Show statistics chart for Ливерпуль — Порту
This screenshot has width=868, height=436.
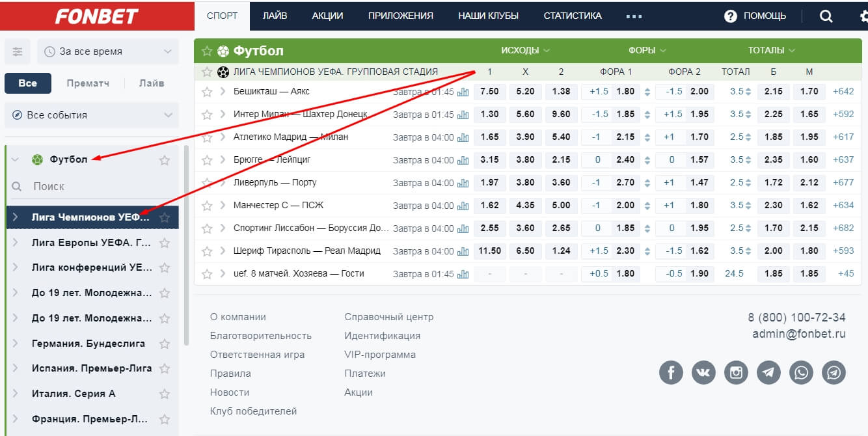463,183
